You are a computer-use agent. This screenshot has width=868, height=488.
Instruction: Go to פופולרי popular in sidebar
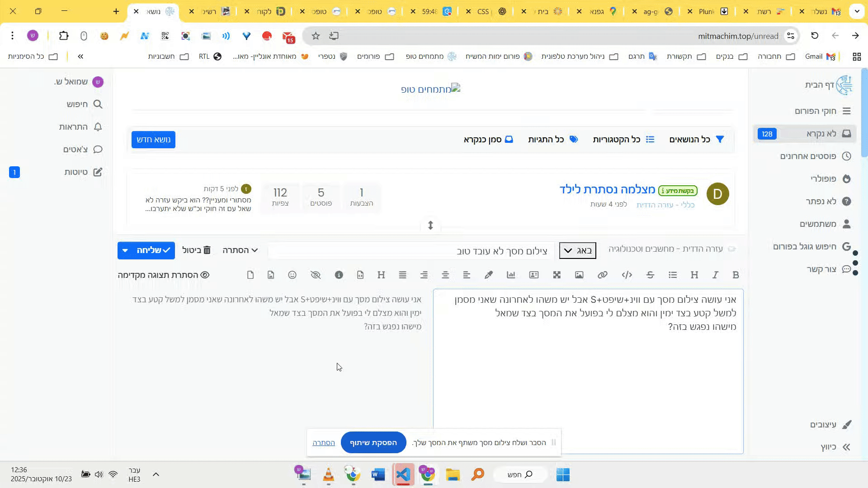click(x=823, y=178)
